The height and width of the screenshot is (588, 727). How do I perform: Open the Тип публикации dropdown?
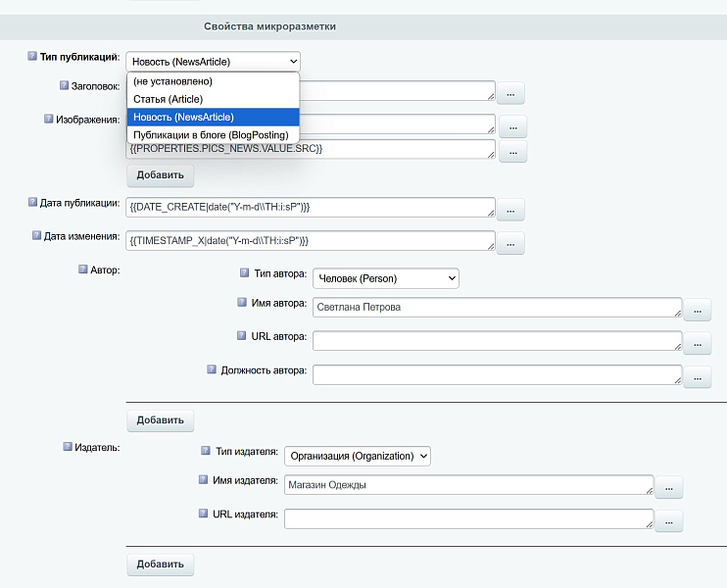213,62
